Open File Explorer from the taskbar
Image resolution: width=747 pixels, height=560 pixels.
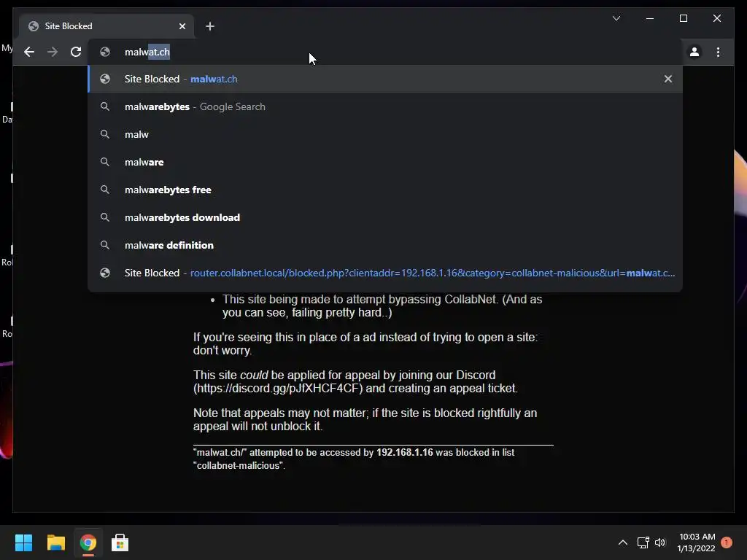point(55,542)
